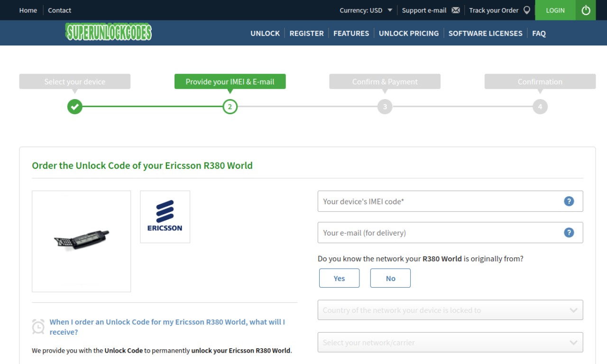The width and height of the screenshot is (607, 364).
Task: Open the e-mail field help question mark
Action: (569, 233)
